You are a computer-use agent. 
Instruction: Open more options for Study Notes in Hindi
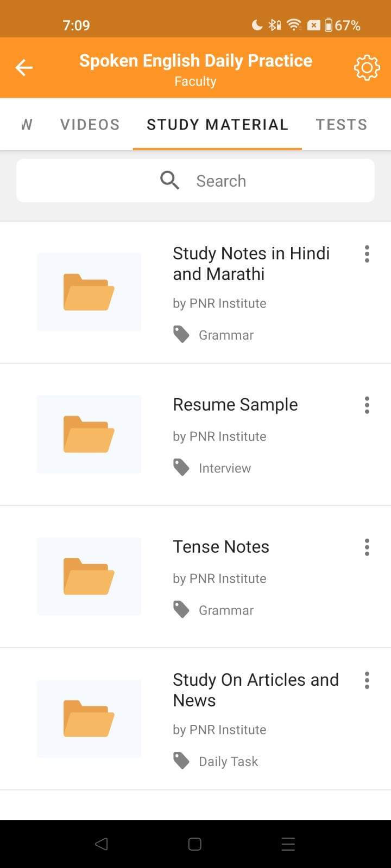(367, 254)
